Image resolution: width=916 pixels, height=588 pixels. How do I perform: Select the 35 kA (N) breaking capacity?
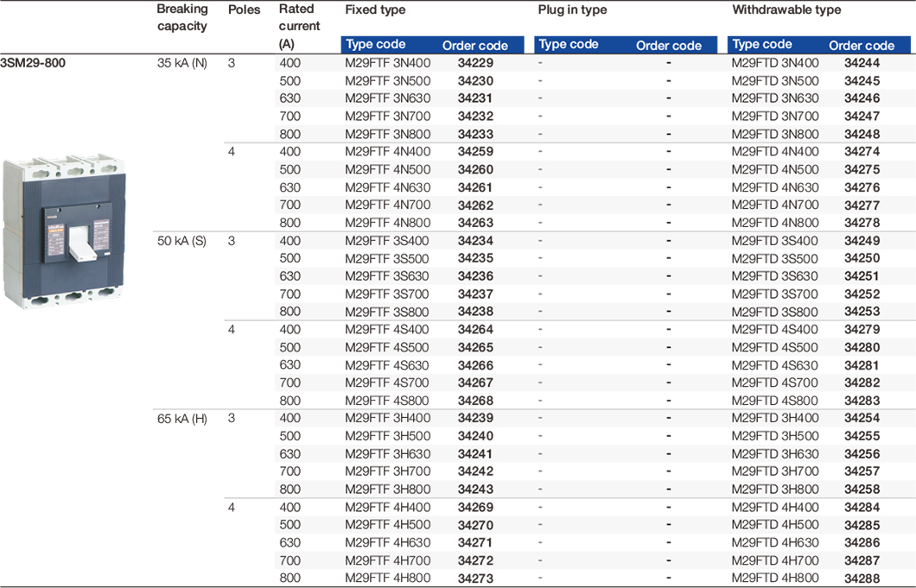pos(181,62)
